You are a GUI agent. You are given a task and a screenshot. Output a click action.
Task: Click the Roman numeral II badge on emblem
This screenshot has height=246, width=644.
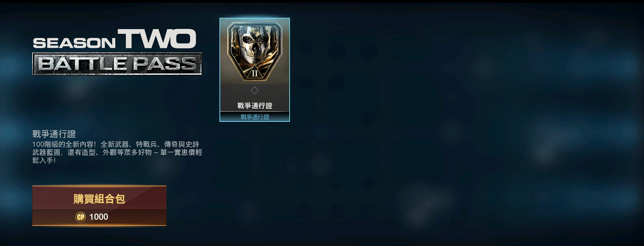point(255,73)
